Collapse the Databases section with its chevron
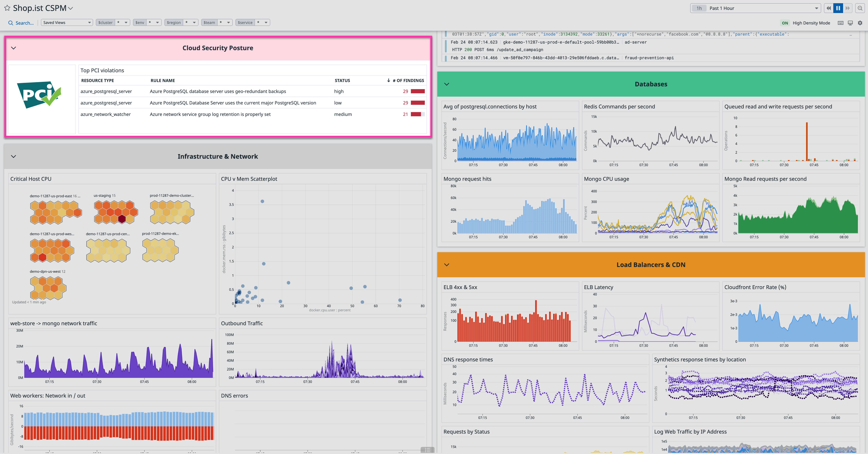 tap(446, 84)
